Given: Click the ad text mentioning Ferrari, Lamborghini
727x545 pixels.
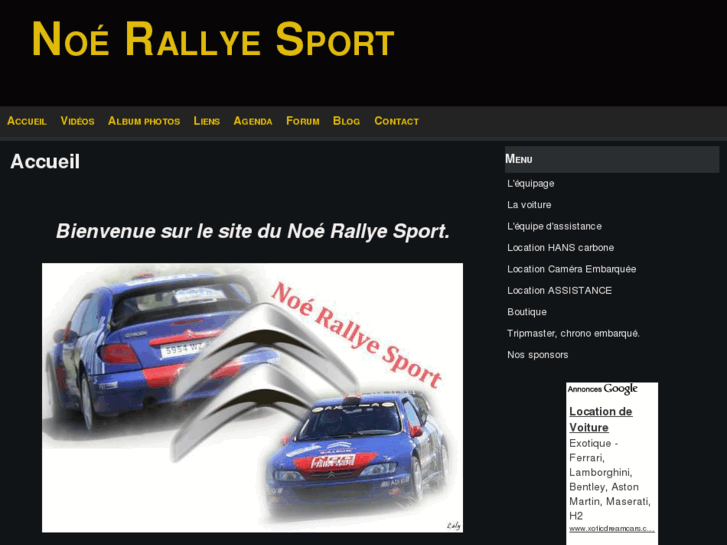Looking at the screenshot, I should (x=610, y=480).
